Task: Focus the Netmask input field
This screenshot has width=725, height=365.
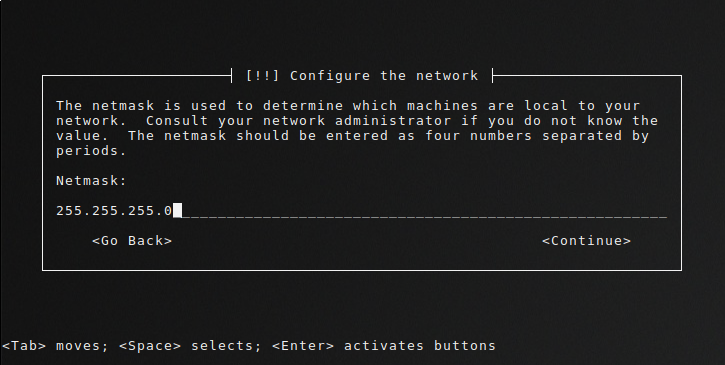Action: point(362,211)
